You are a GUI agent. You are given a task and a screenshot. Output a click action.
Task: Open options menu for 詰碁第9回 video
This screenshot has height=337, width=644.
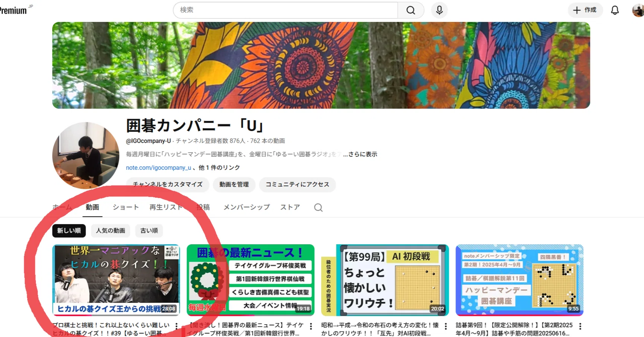click(x=580, y=326)
